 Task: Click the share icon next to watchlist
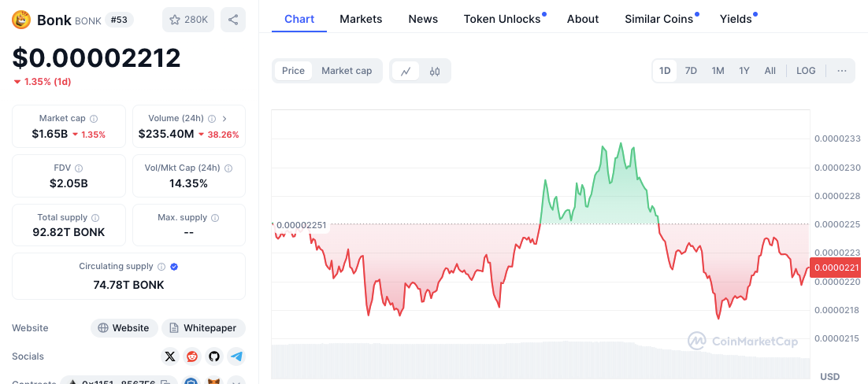coord(232,19)
